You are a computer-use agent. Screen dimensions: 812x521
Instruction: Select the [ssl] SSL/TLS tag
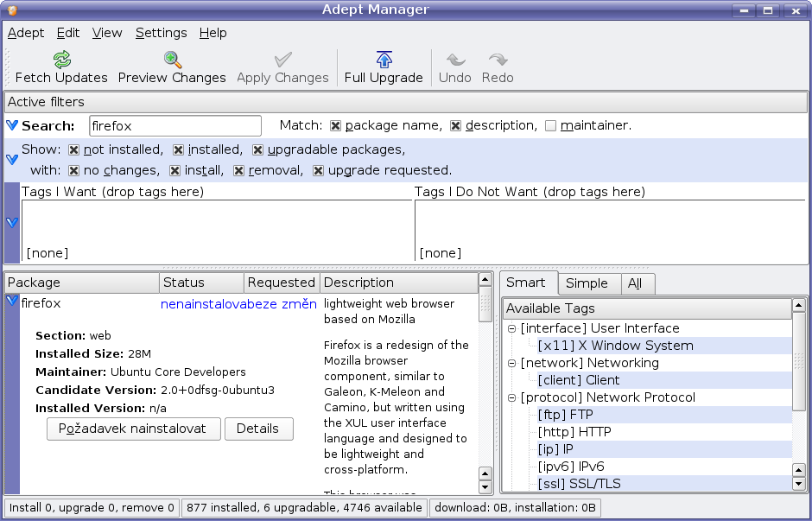[x=579, y=484]
